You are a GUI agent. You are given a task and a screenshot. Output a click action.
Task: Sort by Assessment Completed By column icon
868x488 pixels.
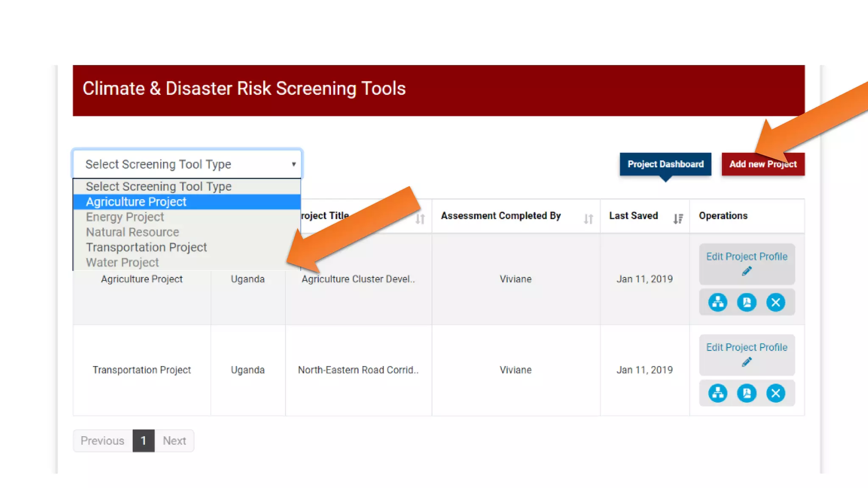588,219
